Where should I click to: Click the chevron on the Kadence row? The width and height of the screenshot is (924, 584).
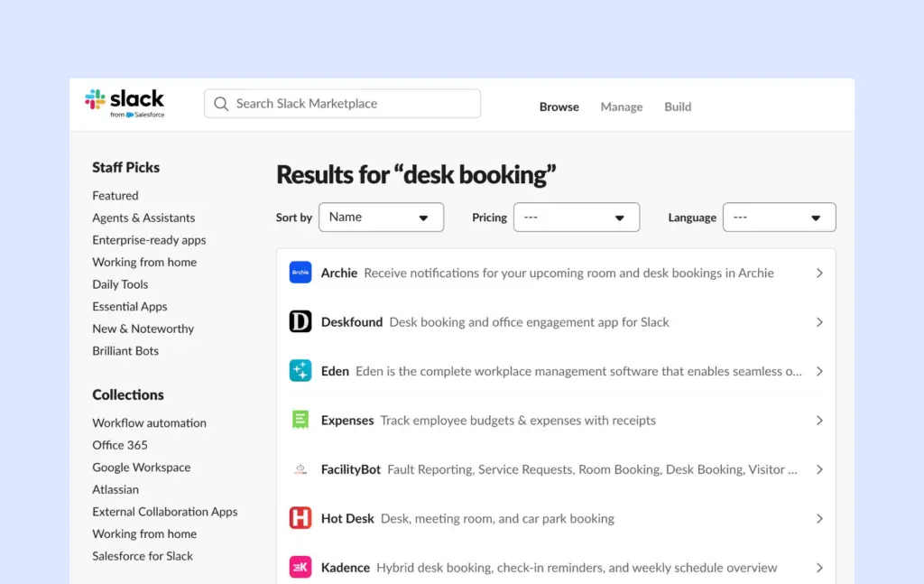pyautogui.click(x=819, y=568)
